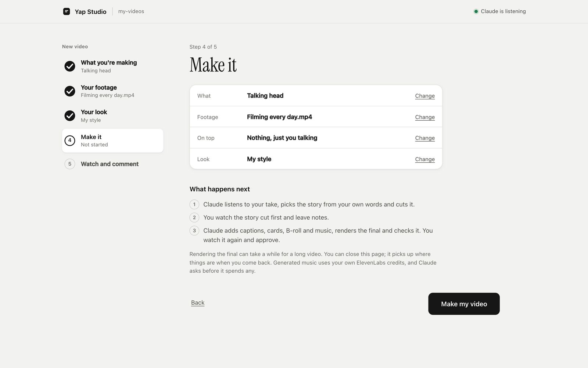Click Nothing, just you talking value
This screenshot has width=588, height=368.
(282, 138)
